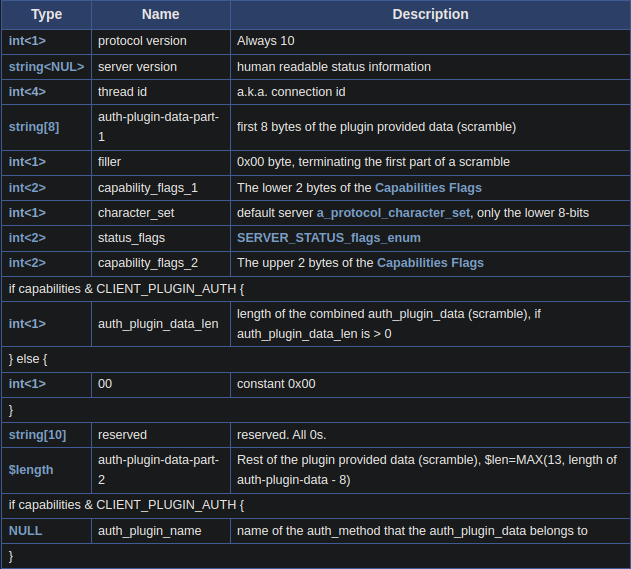Click CLIENT_PLUGIN_AUTH condition row above auth_plugin_name
The height and width of the screenshot is (569, 631).
click(x=316, y=505)
